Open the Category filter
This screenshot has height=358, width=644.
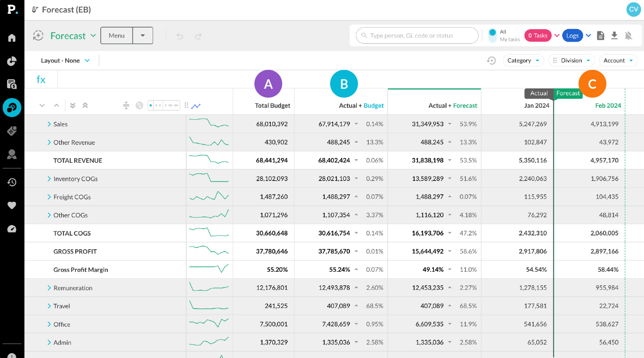click(523, 60)
